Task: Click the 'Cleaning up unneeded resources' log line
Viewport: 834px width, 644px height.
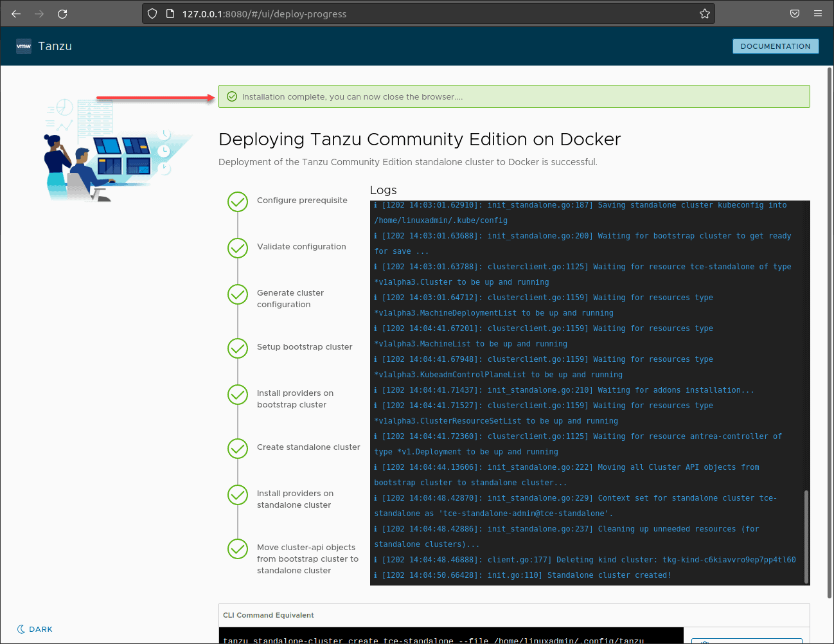Action: pyautogui.click(x=567, y=537)
